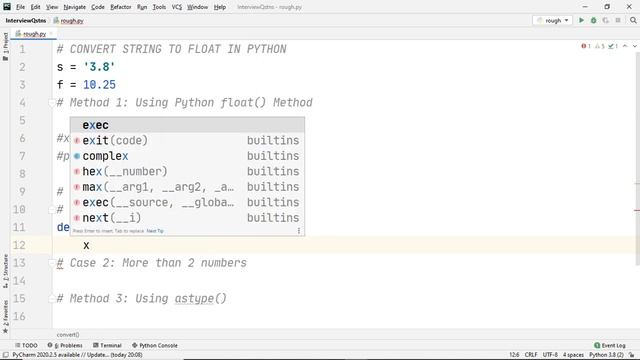This screenshot has height=360, width=640.
Task: Choose next(__i) completion suggestion
Action: 187,218
